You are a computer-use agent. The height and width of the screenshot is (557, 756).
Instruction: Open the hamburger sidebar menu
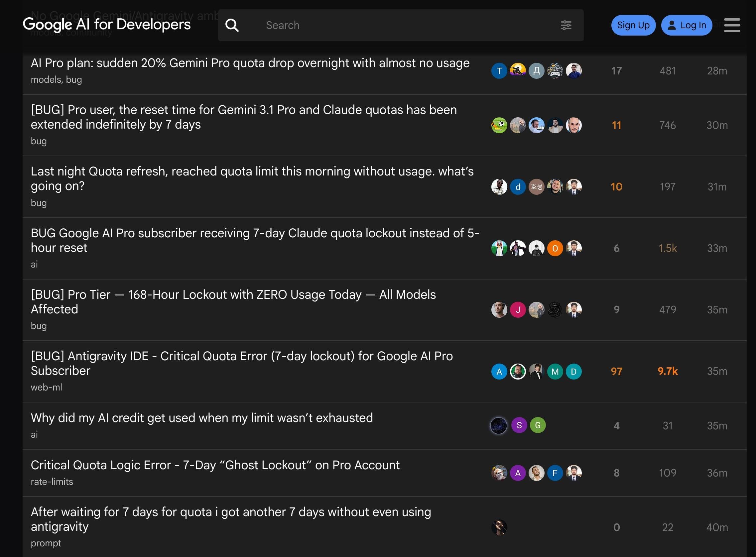pyautogui.click(x=731, y=25)
